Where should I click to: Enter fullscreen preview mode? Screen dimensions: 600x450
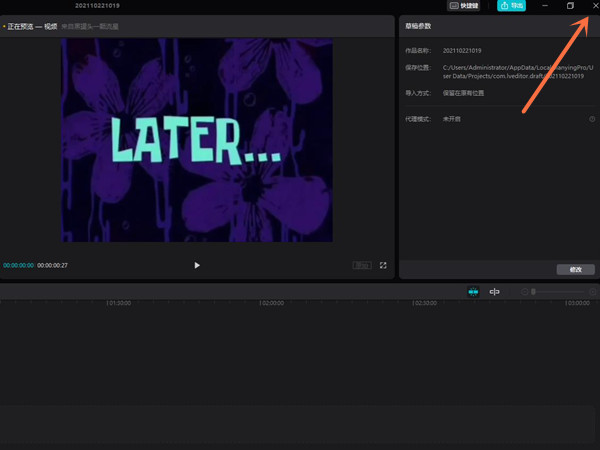[x=383, y=265]
